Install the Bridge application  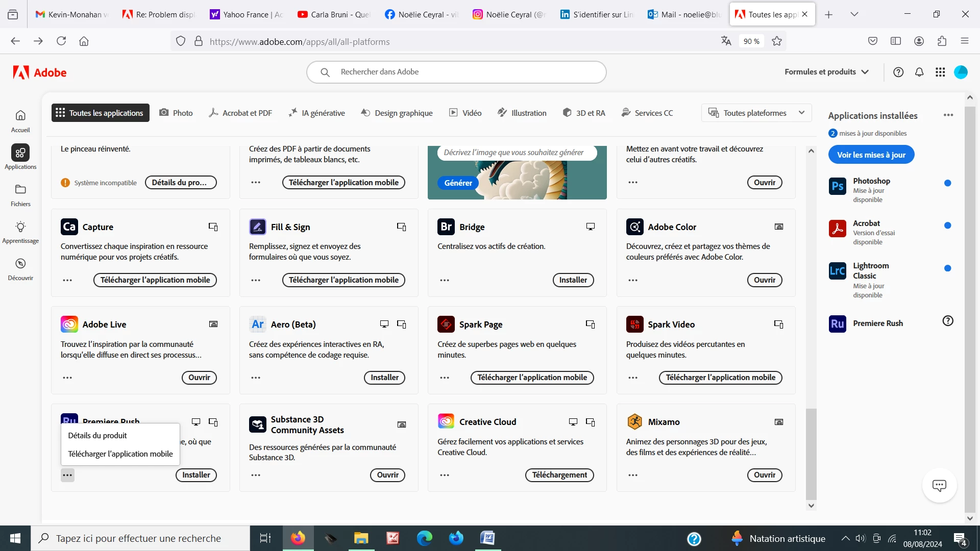coord(573,280)
